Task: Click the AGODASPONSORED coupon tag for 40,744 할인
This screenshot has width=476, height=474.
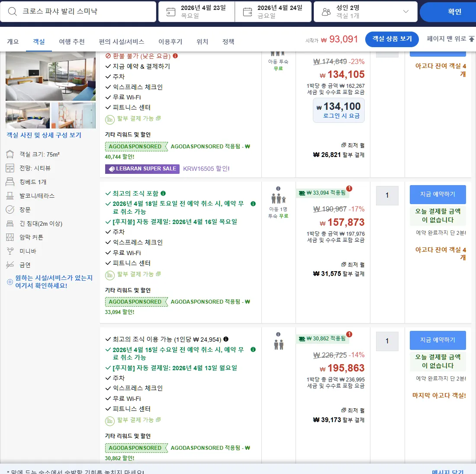Action: [137, 147]
